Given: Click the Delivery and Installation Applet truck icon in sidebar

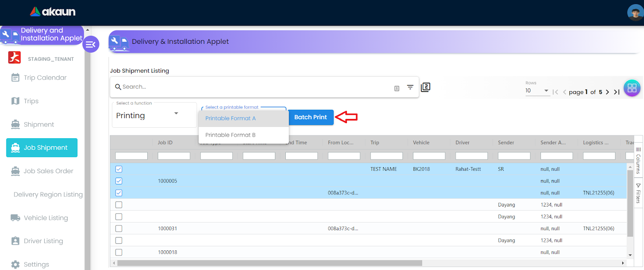Looking at the screenshot, I should click(x=10, y=36).
